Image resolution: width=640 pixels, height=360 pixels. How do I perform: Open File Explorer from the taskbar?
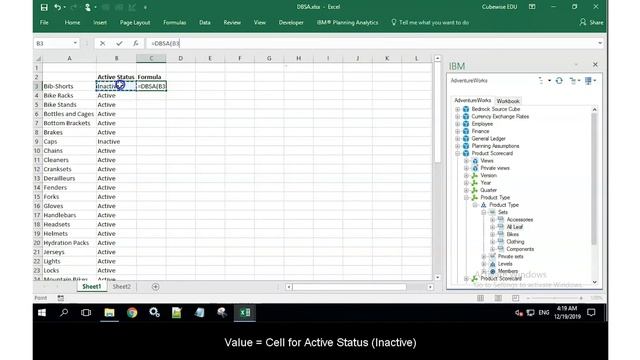pyautogui.click(x=109, y=313)
